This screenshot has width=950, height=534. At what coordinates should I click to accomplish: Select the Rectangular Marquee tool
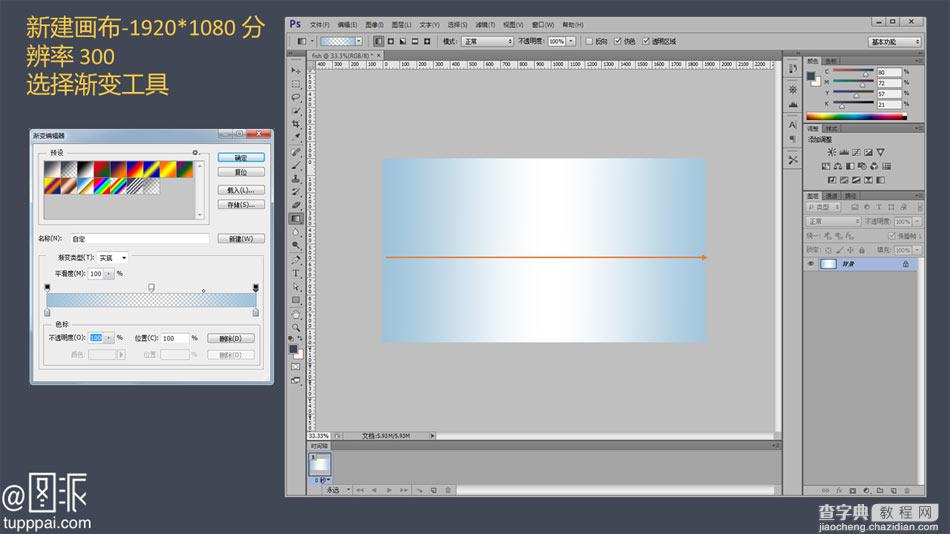coord(296,84)
